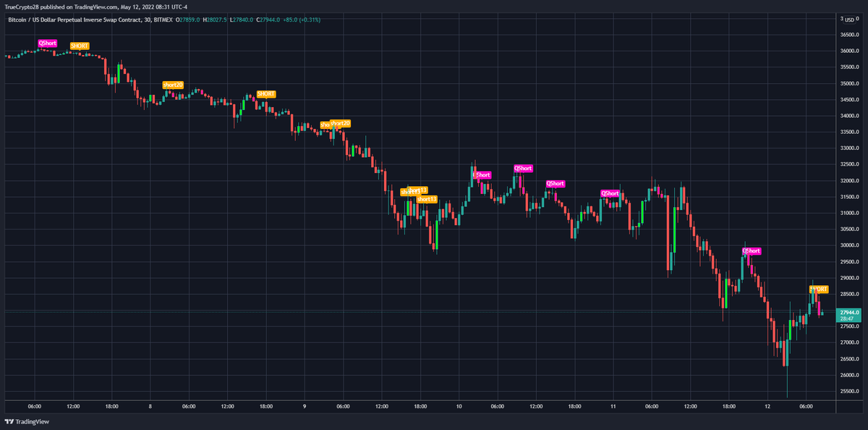Click the 34000.0 price scale label
Image resolution: width=868 pixels, height=430 pixels.
849,116
